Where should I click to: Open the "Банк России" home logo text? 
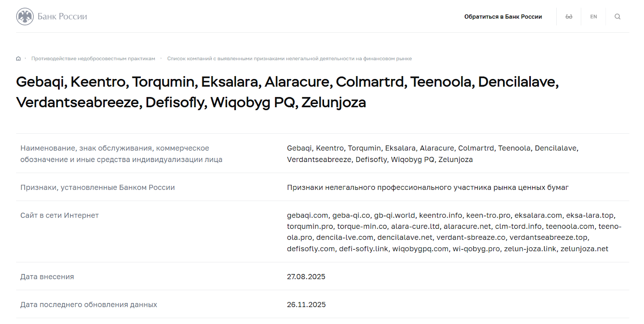(62, 17)
